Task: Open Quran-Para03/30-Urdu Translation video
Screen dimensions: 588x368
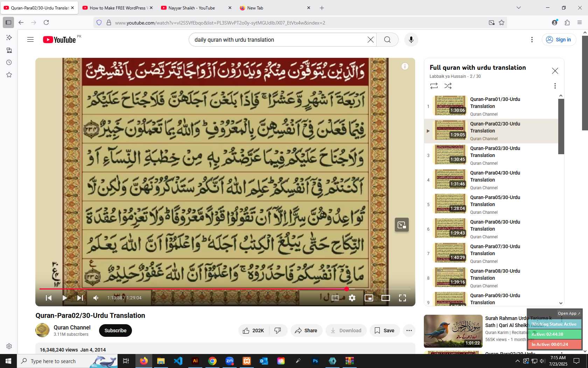Action: coord(491,156)
